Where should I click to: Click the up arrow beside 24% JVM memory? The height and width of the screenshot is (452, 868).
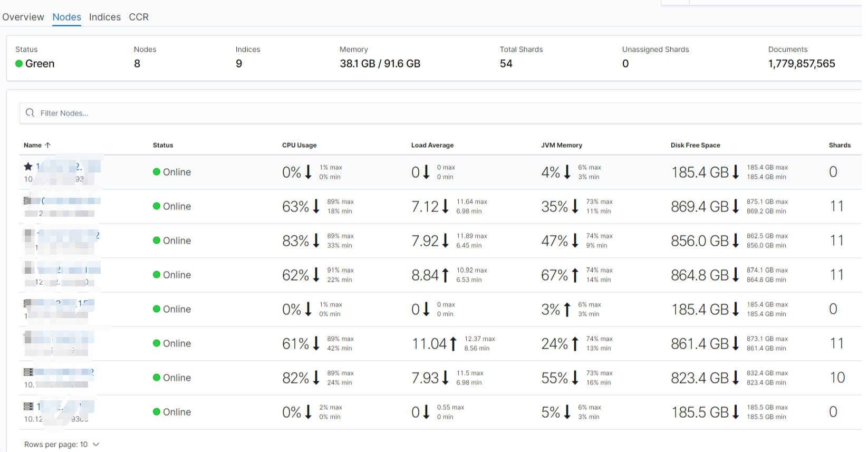click(575, 343)
